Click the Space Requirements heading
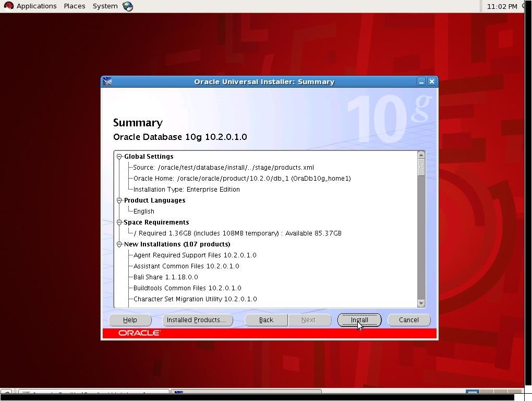This screenshot has height=401, width=532. click(x=156, y=222)
